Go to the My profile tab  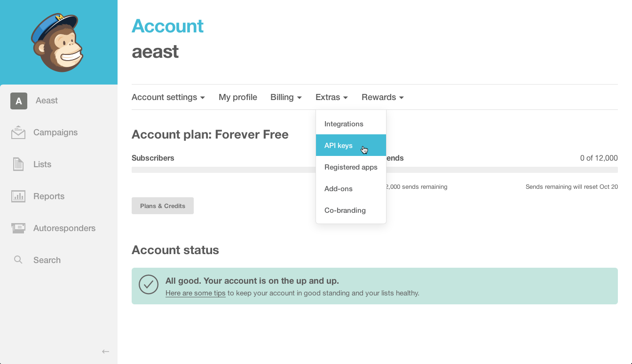click(238, 97)
